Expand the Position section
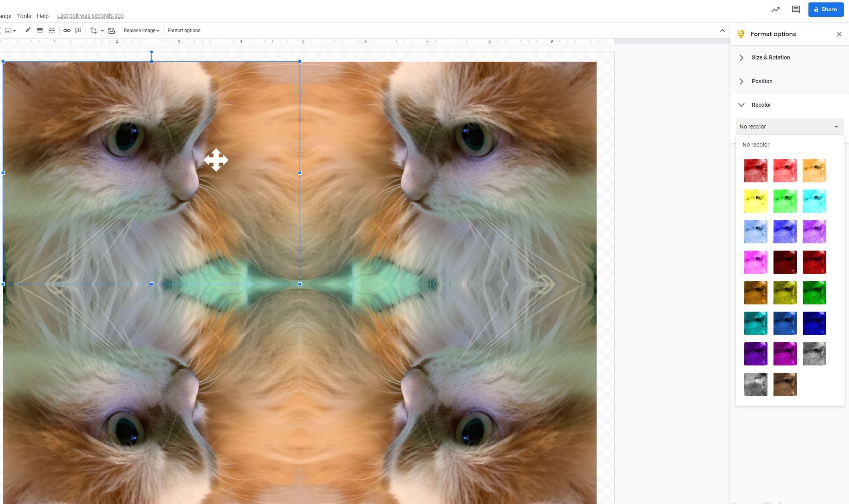This screenshot has width=849, height=504. click(x=761, y=81)
